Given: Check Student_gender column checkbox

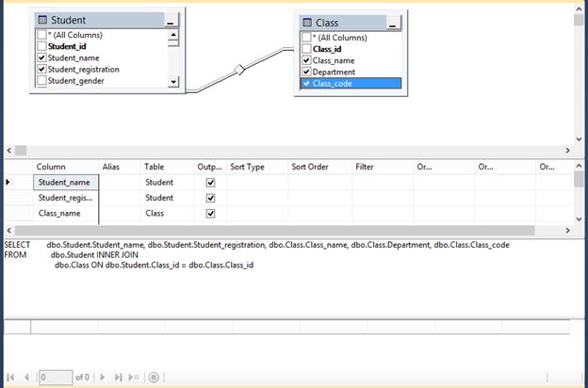Looking at the screenshot, I should coord(41,81).
